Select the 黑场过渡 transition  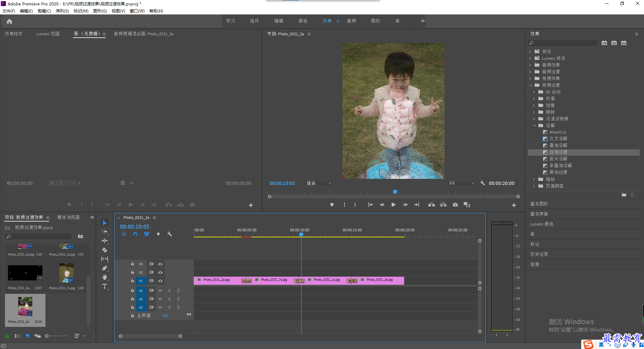tap(558, 172)
